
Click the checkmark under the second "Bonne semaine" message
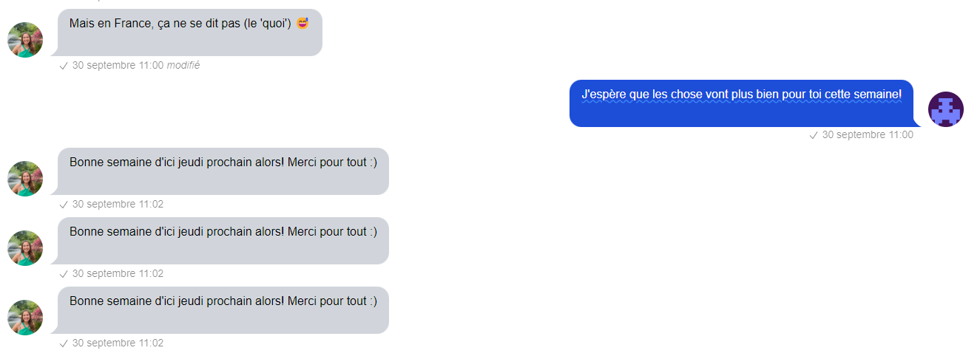64,274
